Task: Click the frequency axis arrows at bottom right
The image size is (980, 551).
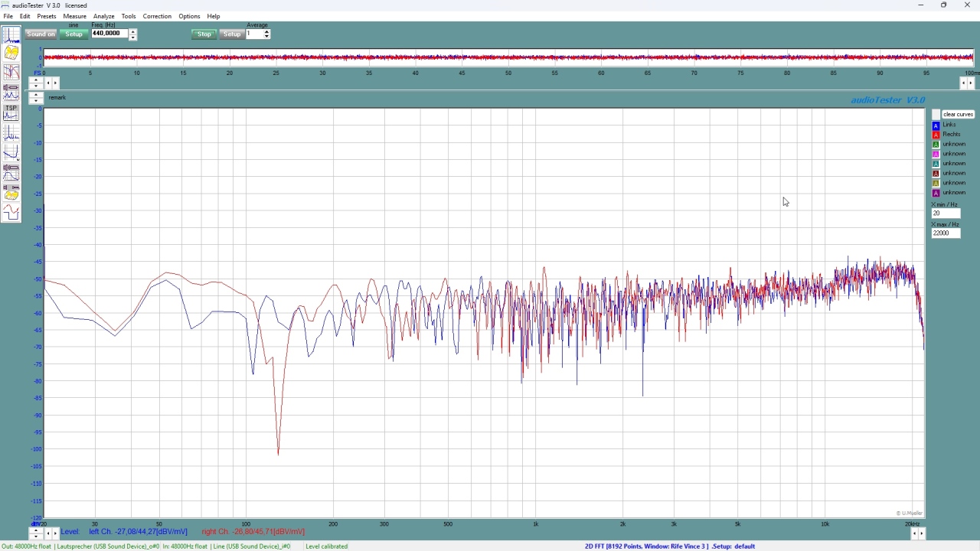Action: pyautogui.click(x=917, y=533)
